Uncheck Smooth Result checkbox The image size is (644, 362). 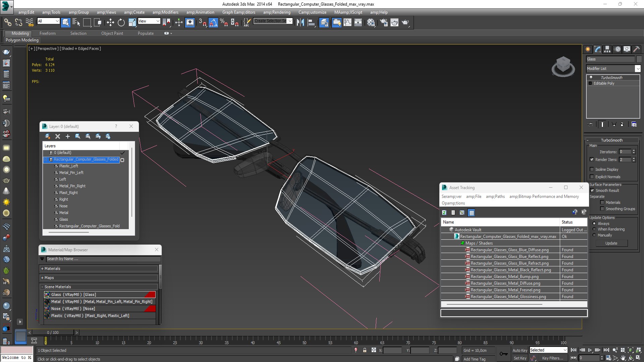pyautogui.click(x=592, y=190)
